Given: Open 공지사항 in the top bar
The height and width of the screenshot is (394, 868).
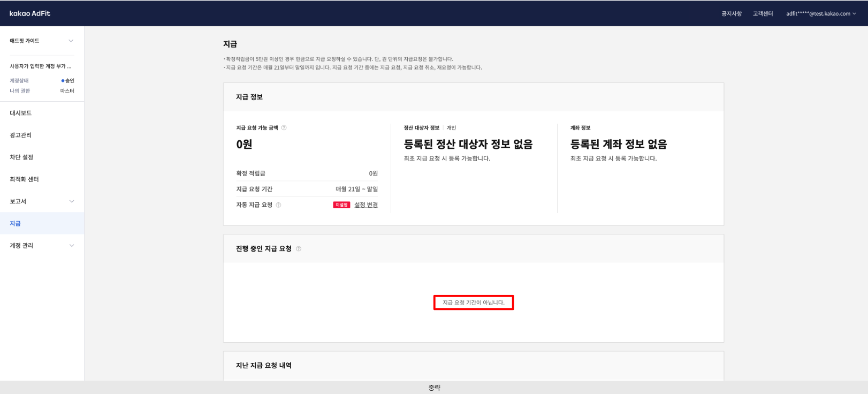Looking at the screenshot, I should [731, 14].
